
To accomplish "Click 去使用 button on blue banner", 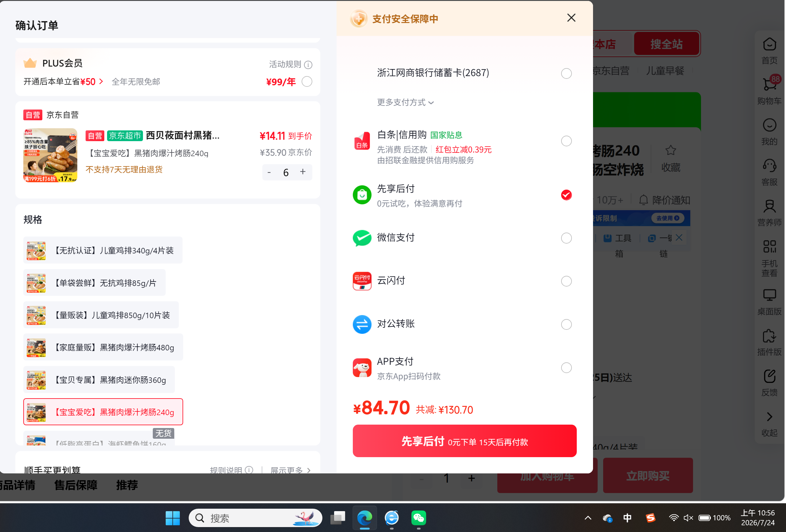I will pos(668,218).
